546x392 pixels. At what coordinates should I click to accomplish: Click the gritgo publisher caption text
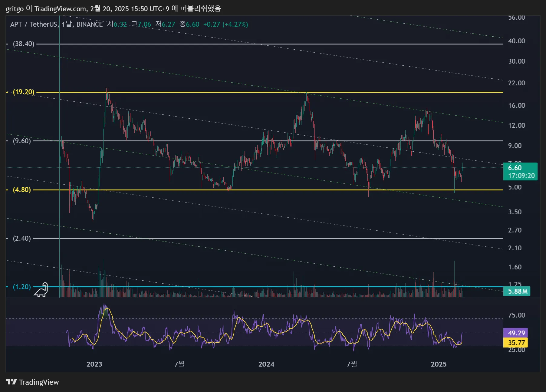(113, 8)
